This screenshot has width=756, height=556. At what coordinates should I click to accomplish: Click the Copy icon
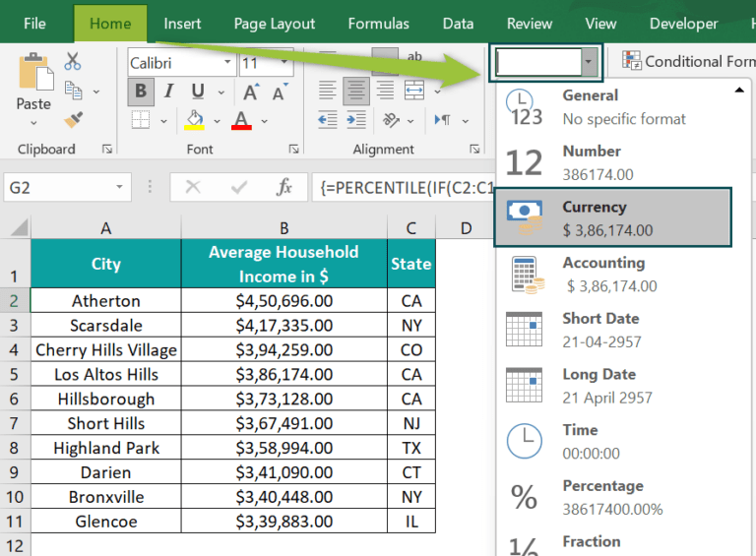73,91
